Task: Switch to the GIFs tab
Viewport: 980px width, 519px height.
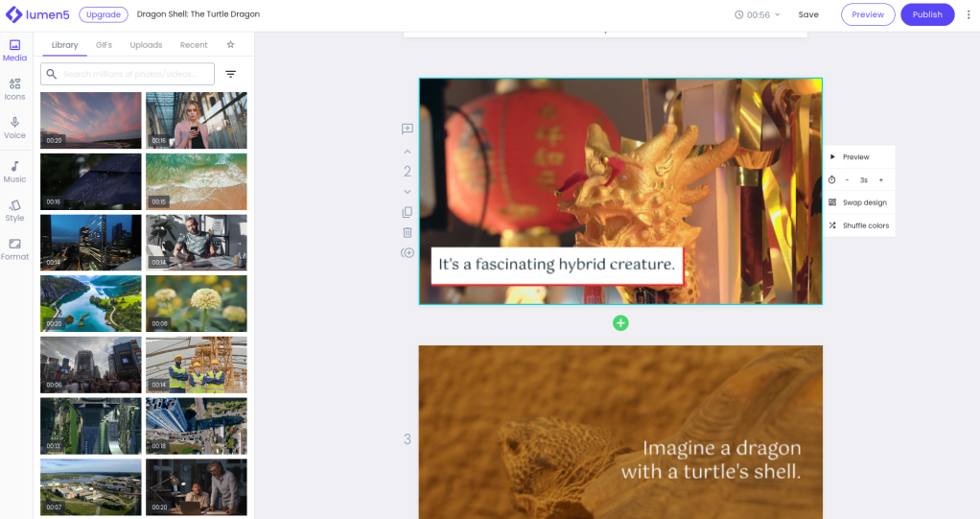Action: (x=104, y=45)
